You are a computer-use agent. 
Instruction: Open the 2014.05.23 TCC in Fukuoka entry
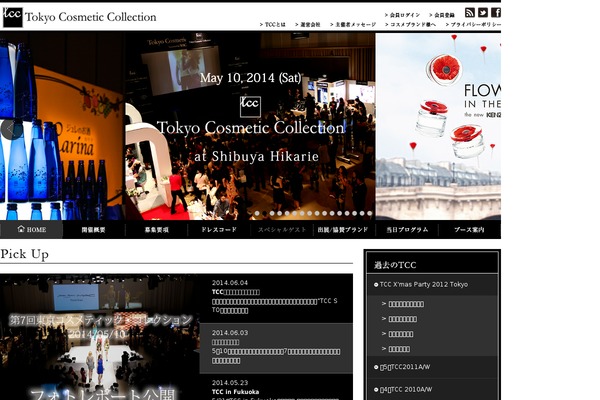(276, 387)
